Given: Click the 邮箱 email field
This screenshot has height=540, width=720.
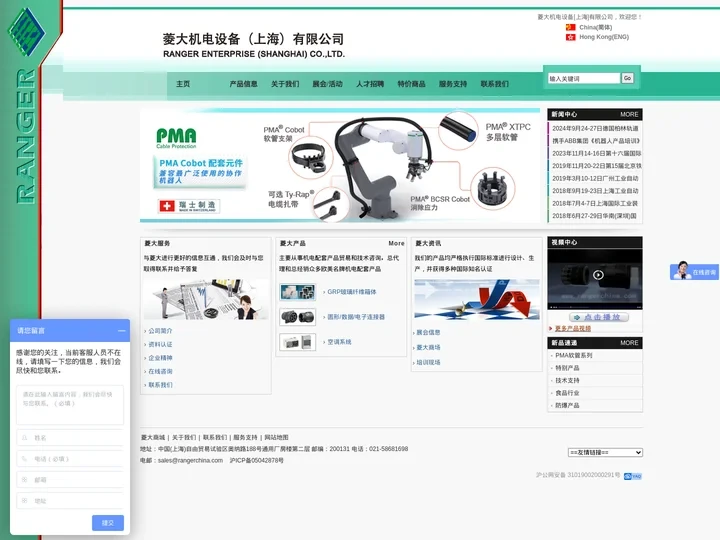Looking at the screenshot, I should coord(70,480).
